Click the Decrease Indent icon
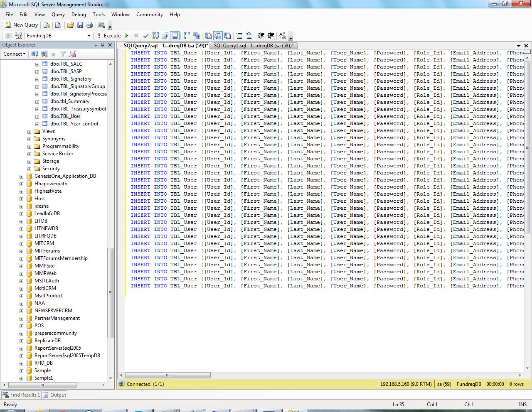 point(261,36)
